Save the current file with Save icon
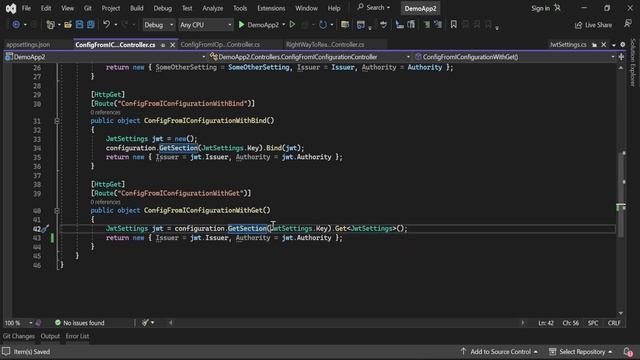This screenshot has height=360, width=640. [79, 25]
